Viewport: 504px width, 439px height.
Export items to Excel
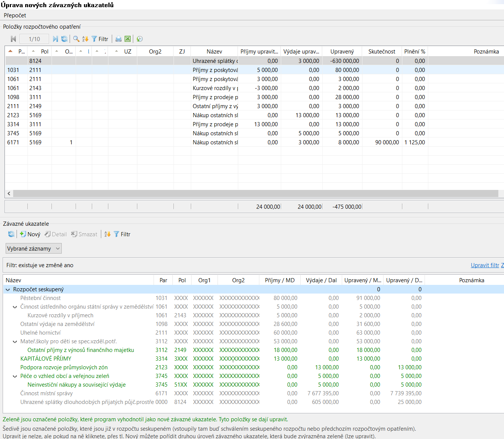tap(128, 39)
